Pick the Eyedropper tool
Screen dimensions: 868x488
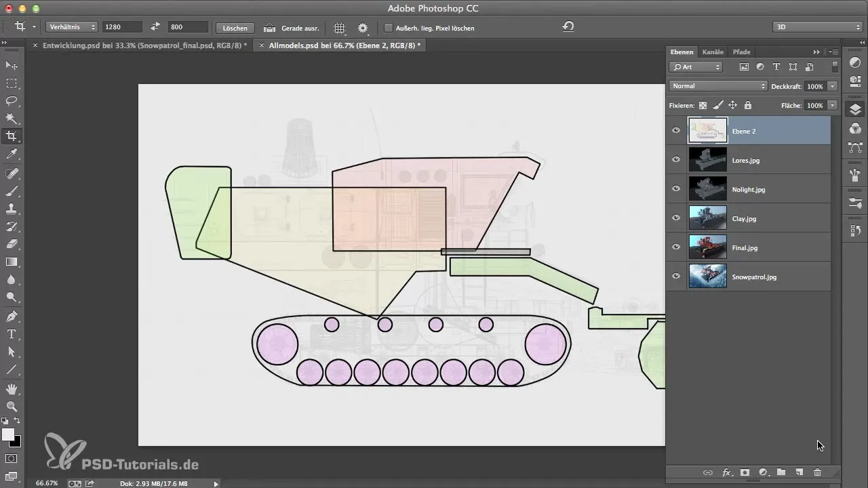[12, 155]
